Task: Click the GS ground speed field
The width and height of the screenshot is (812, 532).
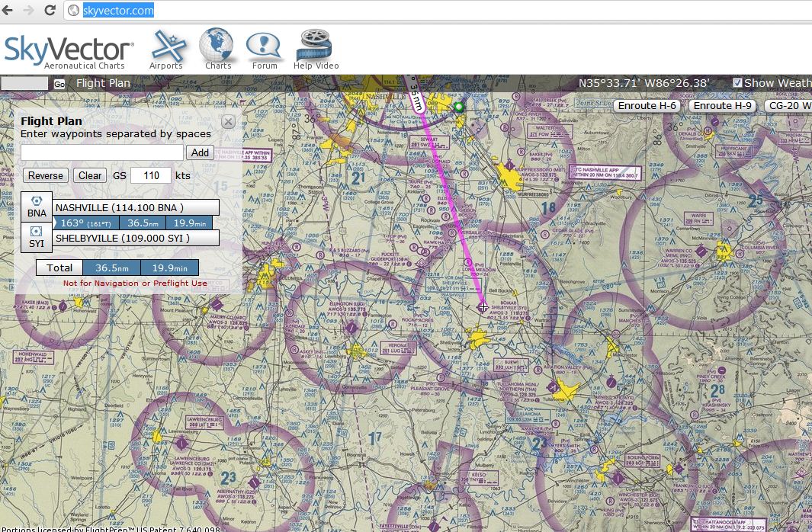Action: (151, 175)
